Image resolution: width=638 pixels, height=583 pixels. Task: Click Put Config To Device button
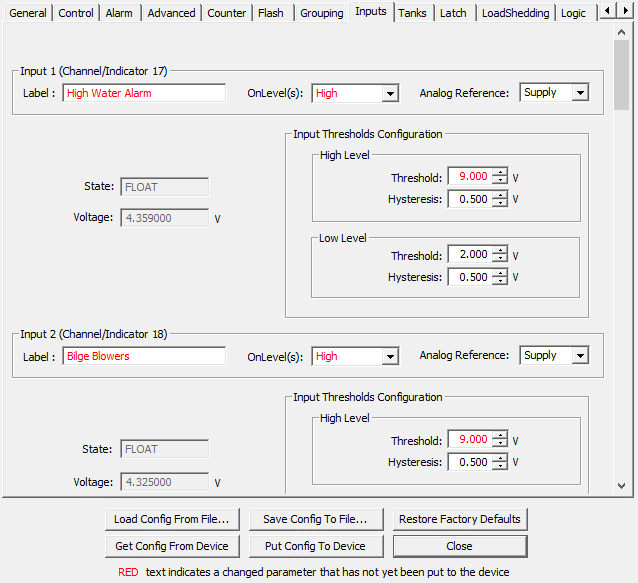point(314,546)
